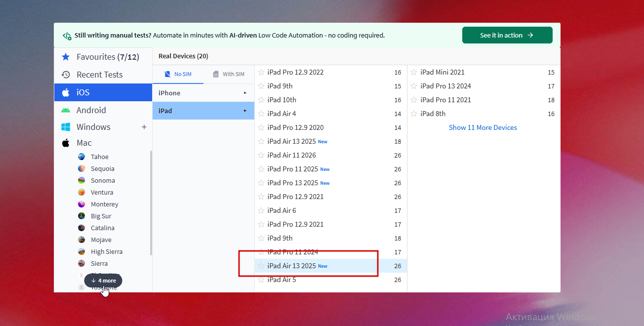
Task: Click the Favourites star icon in the sidebar
Action: (x=66, y=57)
